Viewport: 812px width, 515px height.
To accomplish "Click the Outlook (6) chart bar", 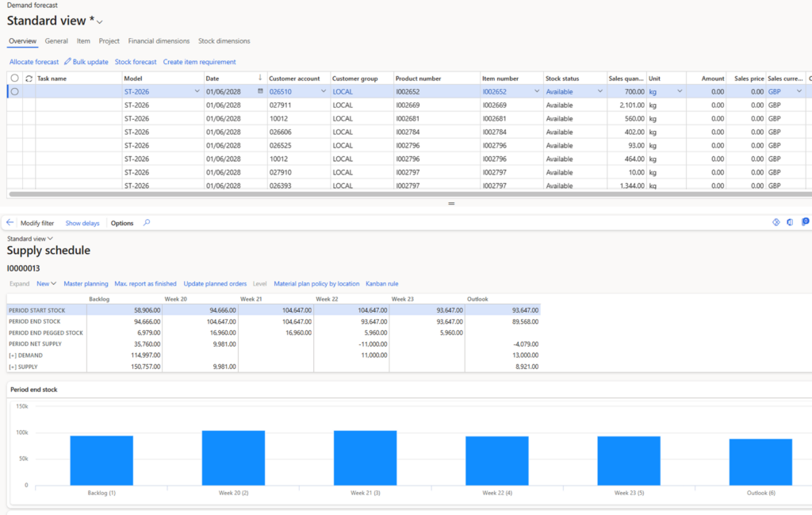I will pos(760,462).
